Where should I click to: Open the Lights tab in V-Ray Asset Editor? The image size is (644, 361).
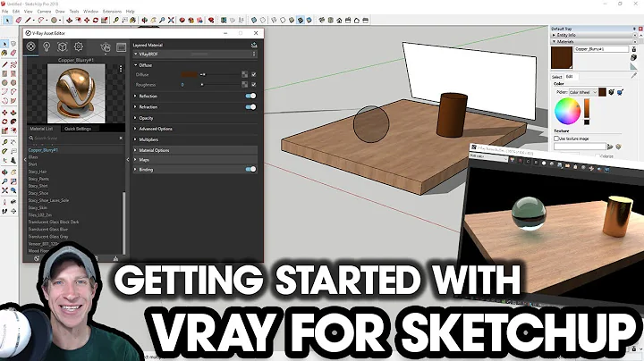pyautogui.click(x=47, y=46)
